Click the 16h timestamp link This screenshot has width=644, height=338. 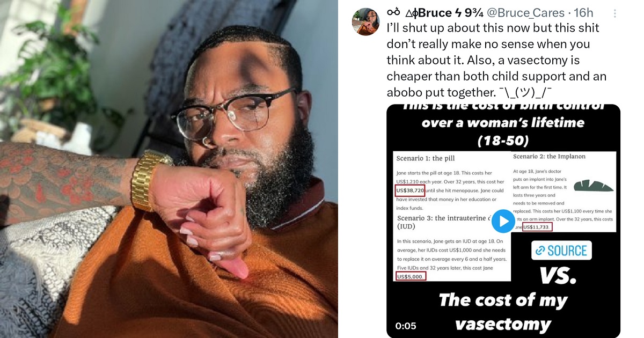583,12
